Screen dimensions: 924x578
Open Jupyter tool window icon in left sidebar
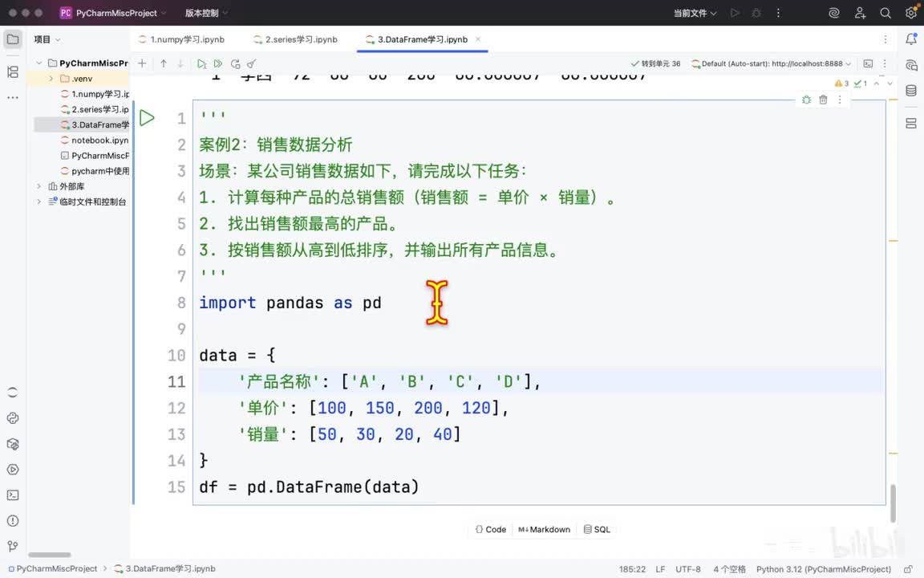(13, 393)
